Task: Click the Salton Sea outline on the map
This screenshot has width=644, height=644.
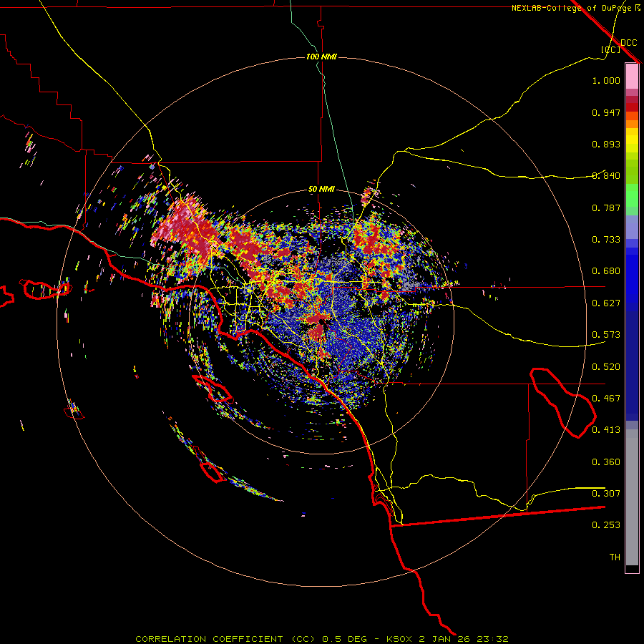Action: click(x=564, y=403)
